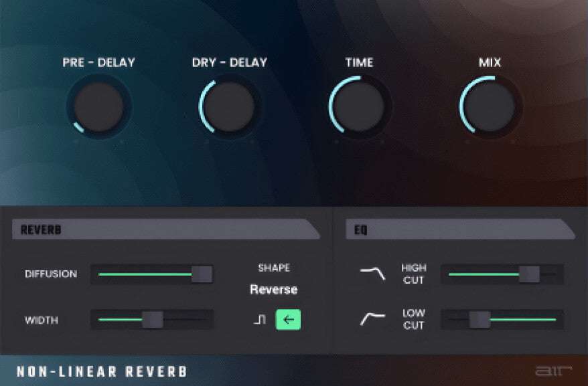
Task: Click the high cut filter curve icon
Action: 372,273
